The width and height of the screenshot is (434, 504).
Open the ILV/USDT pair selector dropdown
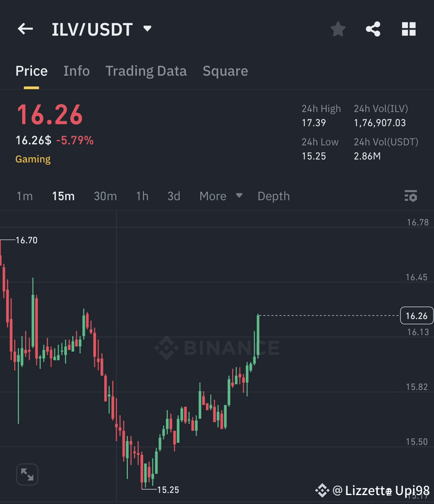100,30
